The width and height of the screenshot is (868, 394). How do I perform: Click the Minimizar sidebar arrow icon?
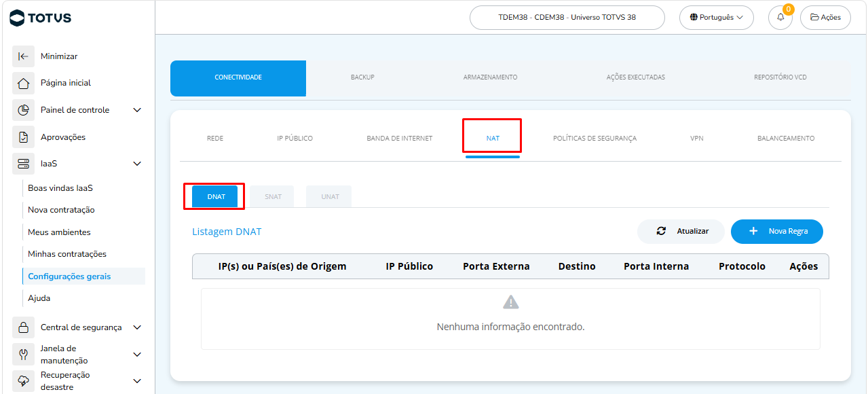point(23,56)
